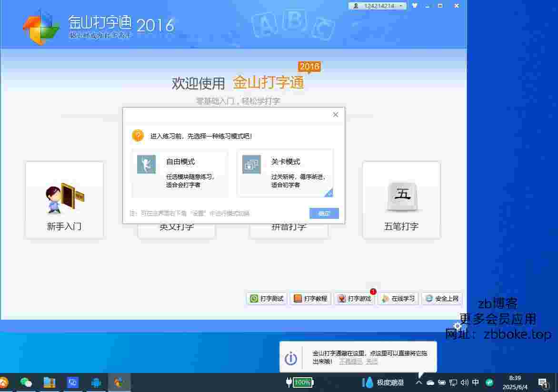
Task: Click the 自由模式 running figure icon
Action: 146,164
